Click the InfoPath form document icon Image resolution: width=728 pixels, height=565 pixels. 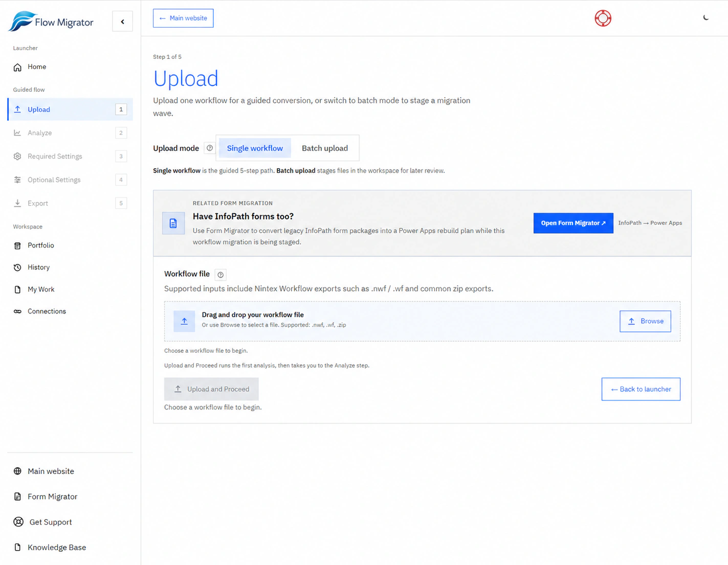(173, 223)
